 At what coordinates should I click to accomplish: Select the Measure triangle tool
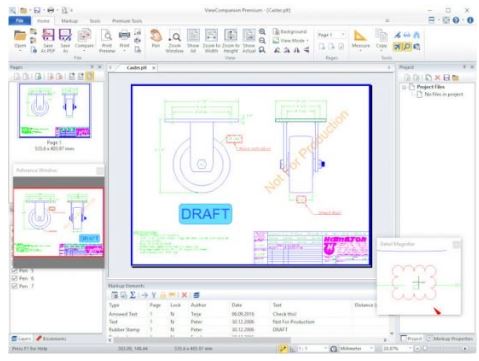tap(360, 36)
